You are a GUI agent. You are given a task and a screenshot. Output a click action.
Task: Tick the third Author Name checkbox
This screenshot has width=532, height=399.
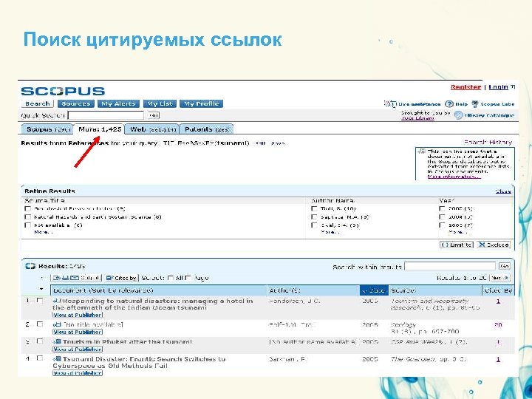coord(314,225)
